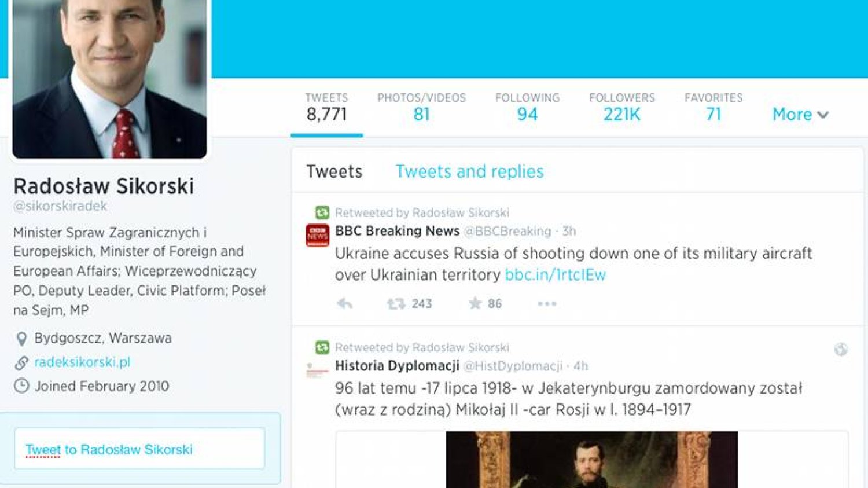
Task: Click the @HistDyplomacji handle
Action: click(513, 366)
